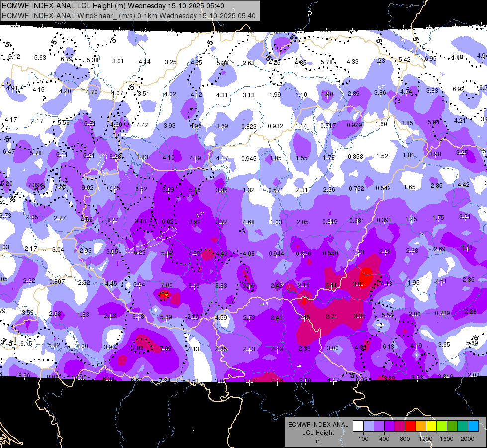Click the wind shear value 0.858

(355, 156)
